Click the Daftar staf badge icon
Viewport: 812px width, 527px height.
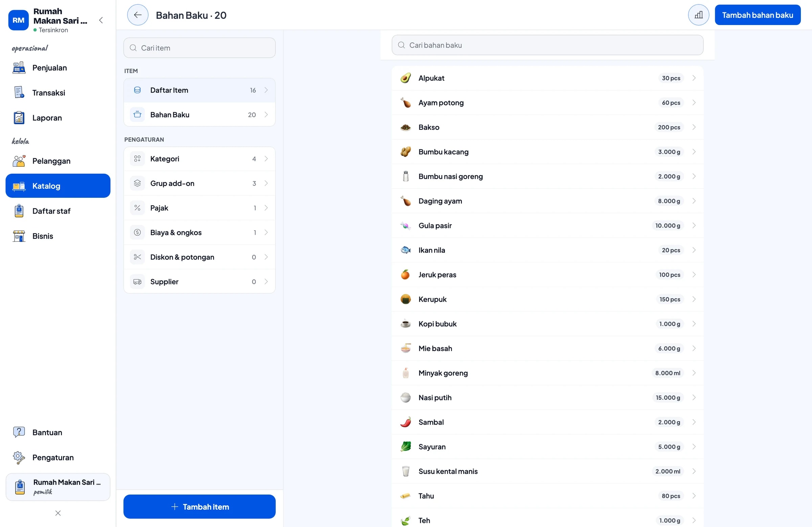point(19,211)
